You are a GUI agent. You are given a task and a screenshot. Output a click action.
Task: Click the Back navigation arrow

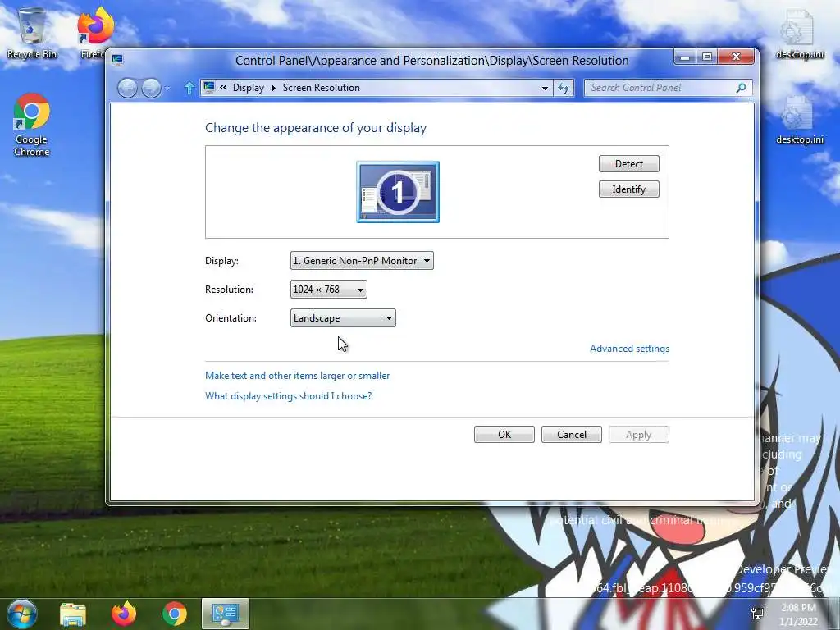pos(127,88)
